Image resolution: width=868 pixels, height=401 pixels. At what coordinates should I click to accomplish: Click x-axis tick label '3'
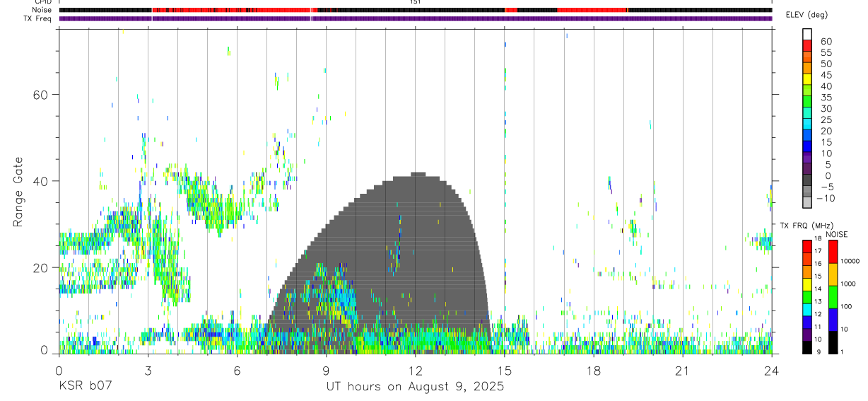coord(148,370)
